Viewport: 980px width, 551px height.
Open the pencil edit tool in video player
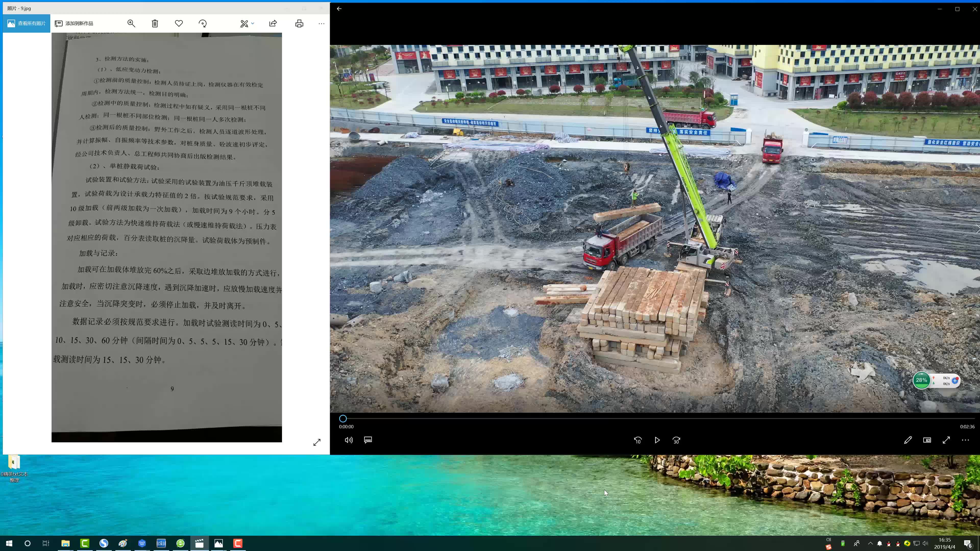point(908,440)
